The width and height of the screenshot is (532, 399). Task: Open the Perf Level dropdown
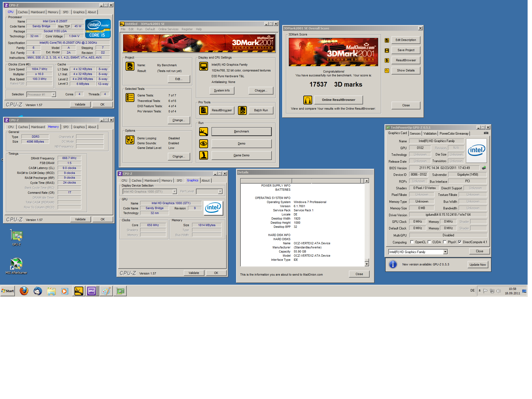click(x=220, y=192)
